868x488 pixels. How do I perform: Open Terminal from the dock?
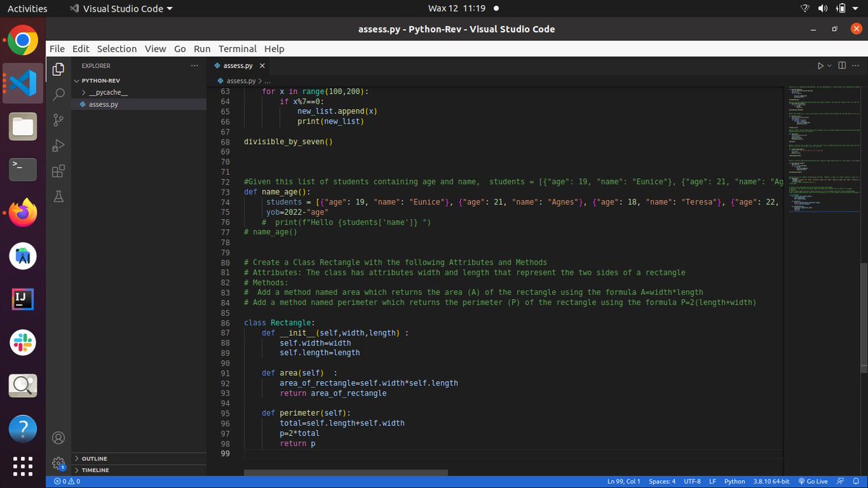click(22, 169)
